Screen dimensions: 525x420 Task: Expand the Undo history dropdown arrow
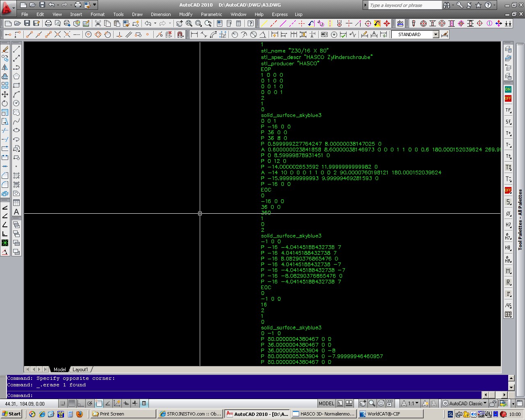[x=155, y=24]
